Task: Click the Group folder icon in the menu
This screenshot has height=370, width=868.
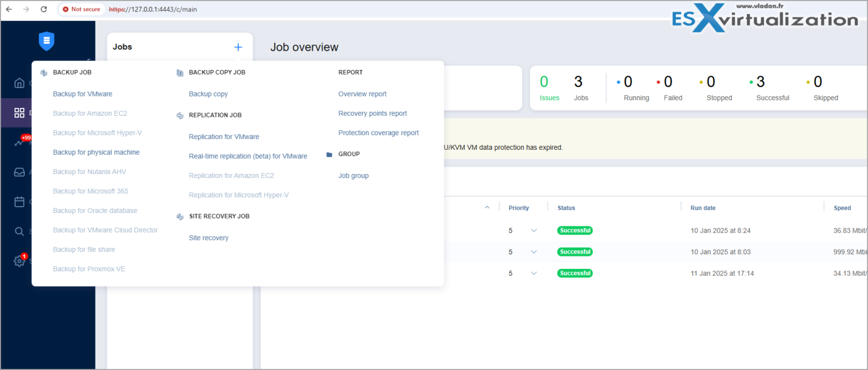Action: coord(329,154)
